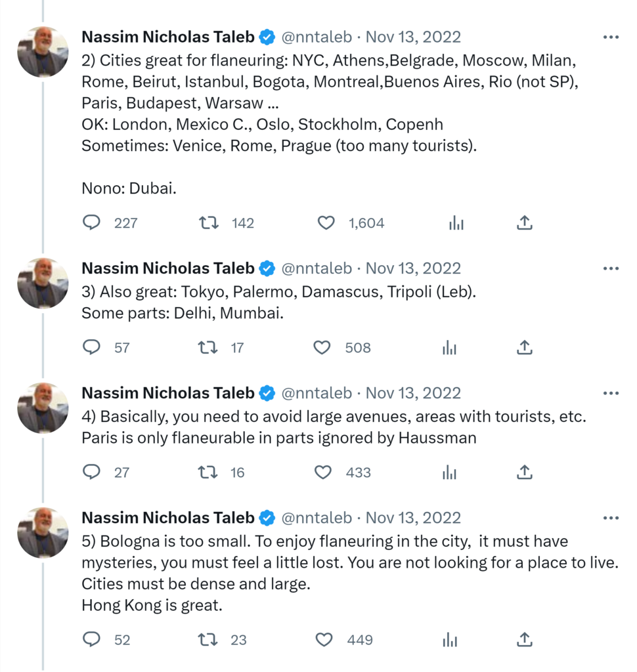Retweet the 'Nono: Dubai' tweet

209,223
